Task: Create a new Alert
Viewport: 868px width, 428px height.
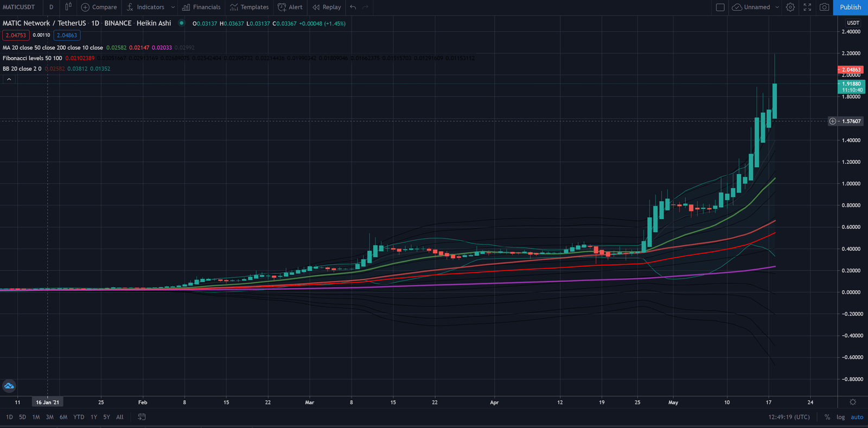Action: [290, 7]
